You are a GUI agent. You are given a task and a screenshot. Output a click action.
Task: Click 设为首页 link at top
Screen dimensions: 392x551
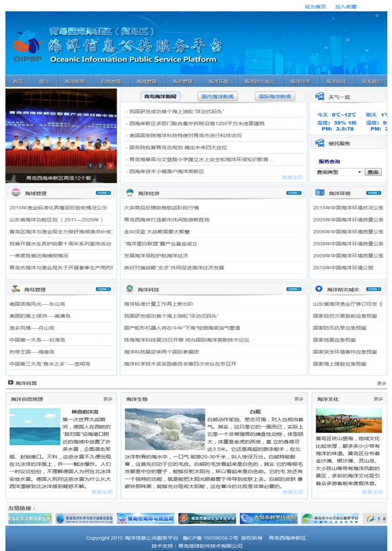point(315,6)
